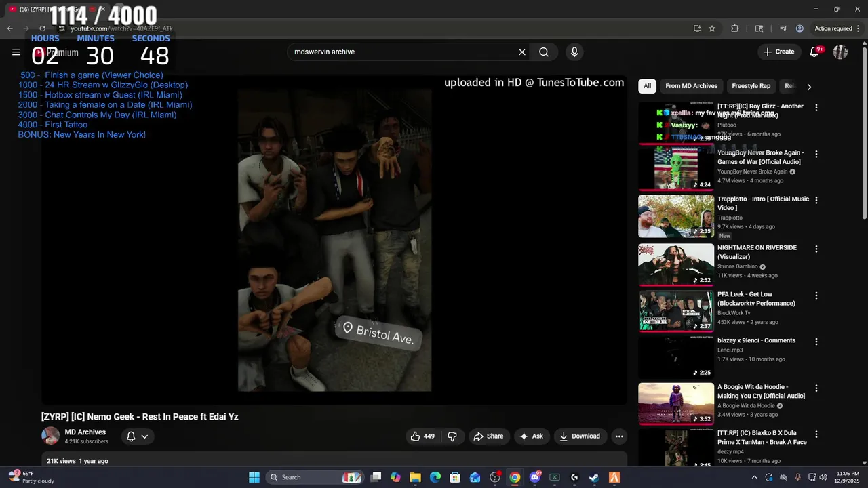Open YoungBoy Games of War thumbnail
Viewport: 868px width, 488px height.
point(676,169)
